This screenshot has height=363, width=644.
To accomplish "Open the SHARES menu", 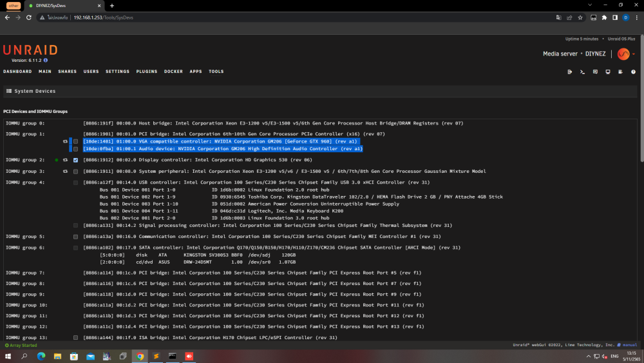I will click(68, 72).
